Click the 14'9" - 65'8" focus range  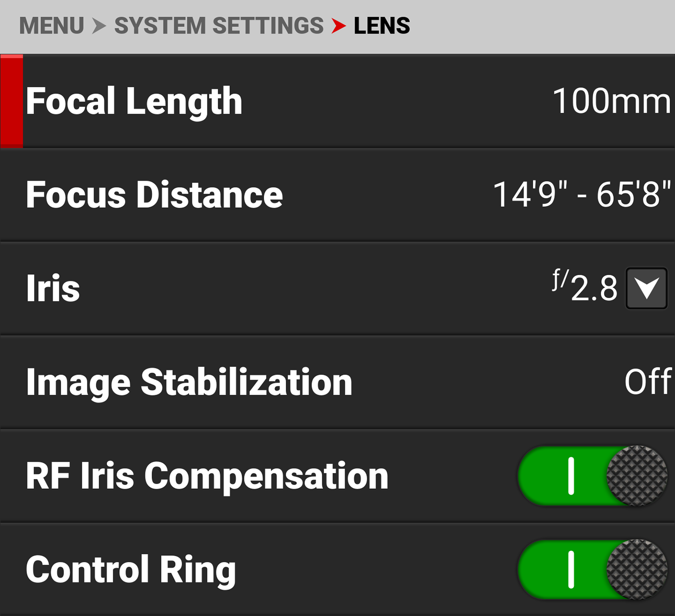[582, 195]
